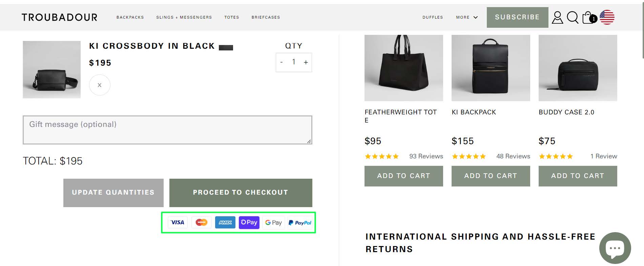Remove Ki Crossbody with the X button
Viewport: 644px width, 266px height.
coord(100,85)
